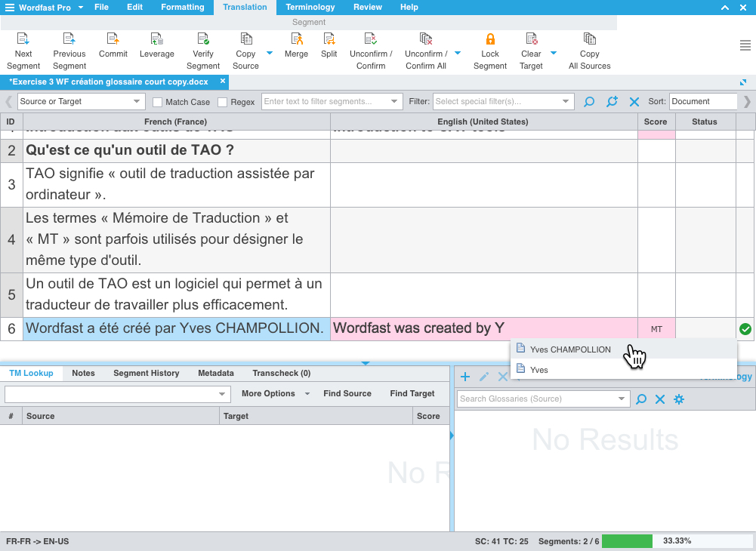This screenshot has height=551, width=756.
Task: Copy Source into the target
Action: [246, 39]
